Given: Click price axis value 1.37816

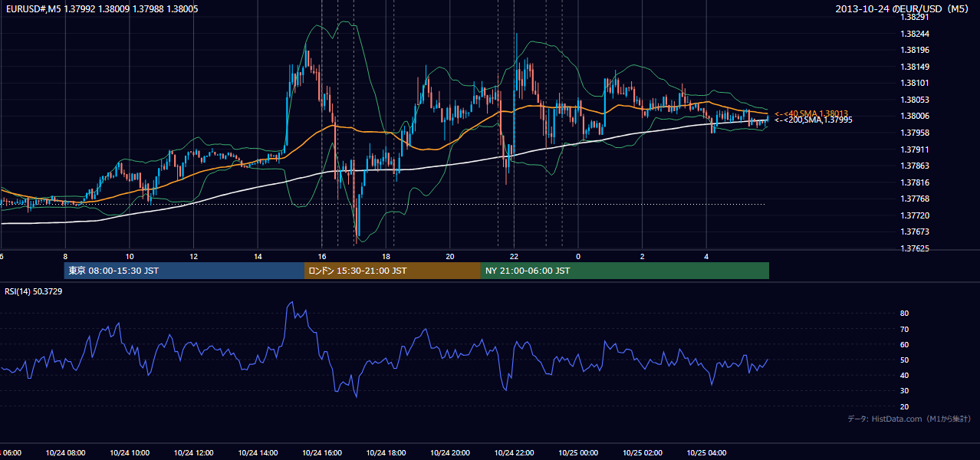Looking at the screenshot, I should [x=914, y=182].
